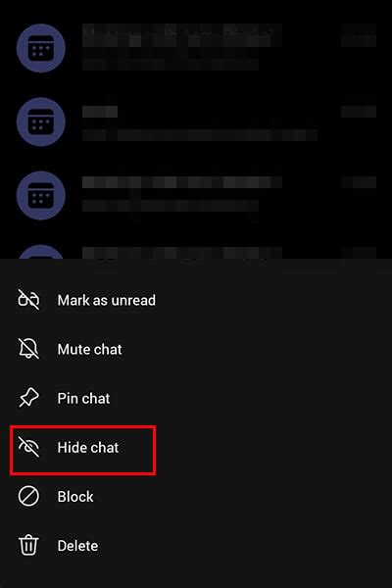This screenshot has width=392, height=588.
Task: Click the circle-slash Block icon
Action: point(28,496)
